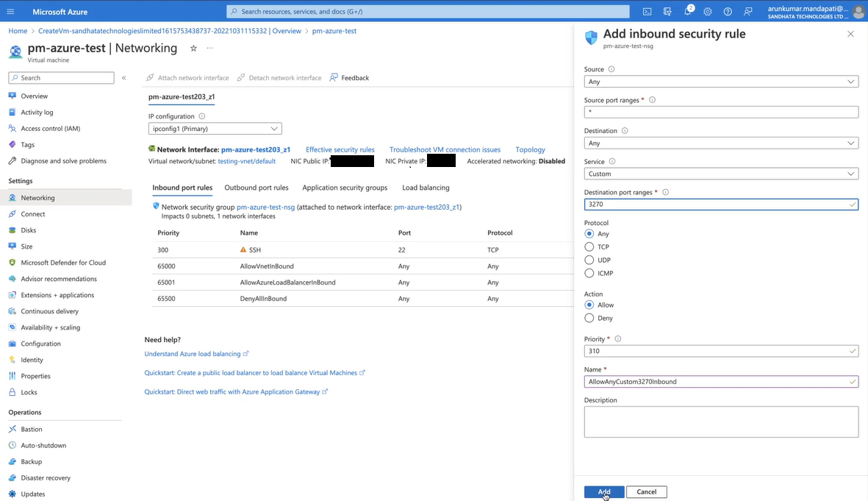Open the Source dropdown
The width and height of the screenshot is (868, 501).
pyautogui.click(x=721, y=82)
